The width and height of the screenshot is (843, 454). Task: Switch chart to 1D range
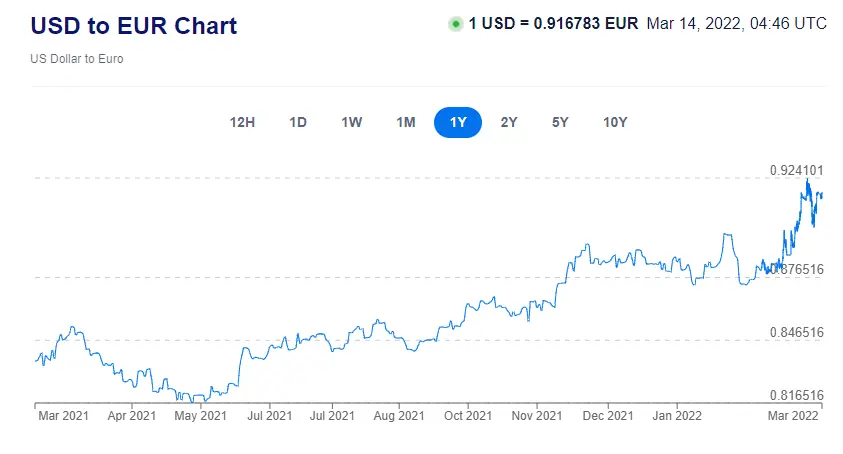[x=298, y=123]
